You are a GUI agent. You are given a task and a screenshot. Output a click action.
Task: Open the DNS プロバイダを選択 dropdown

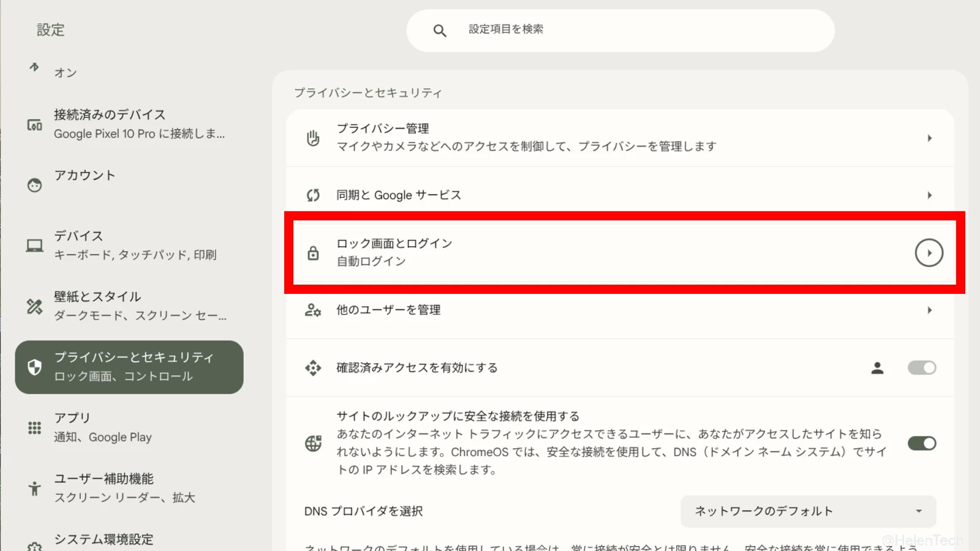pos(808,511)
